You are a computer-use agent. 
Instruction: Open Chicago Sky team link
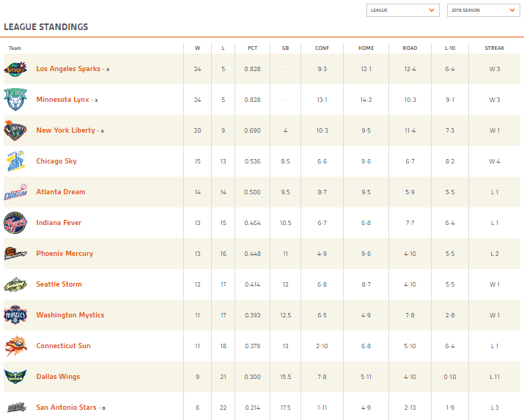point(56,161)
